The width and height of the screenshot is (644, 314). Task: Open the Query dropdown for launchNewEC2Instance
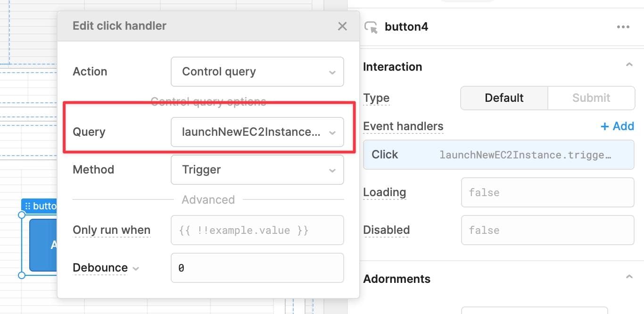click(x=257, y=132)
